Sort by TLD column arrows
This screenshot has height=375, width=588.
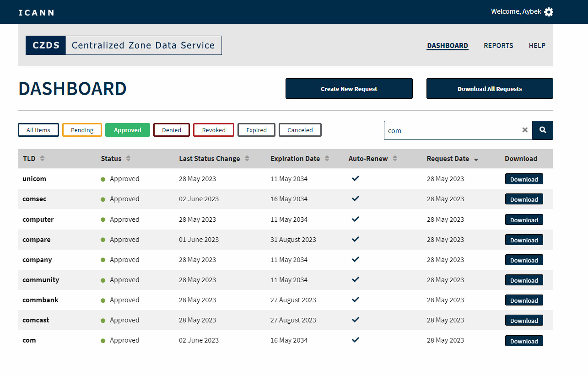click(x=43, y=159)
